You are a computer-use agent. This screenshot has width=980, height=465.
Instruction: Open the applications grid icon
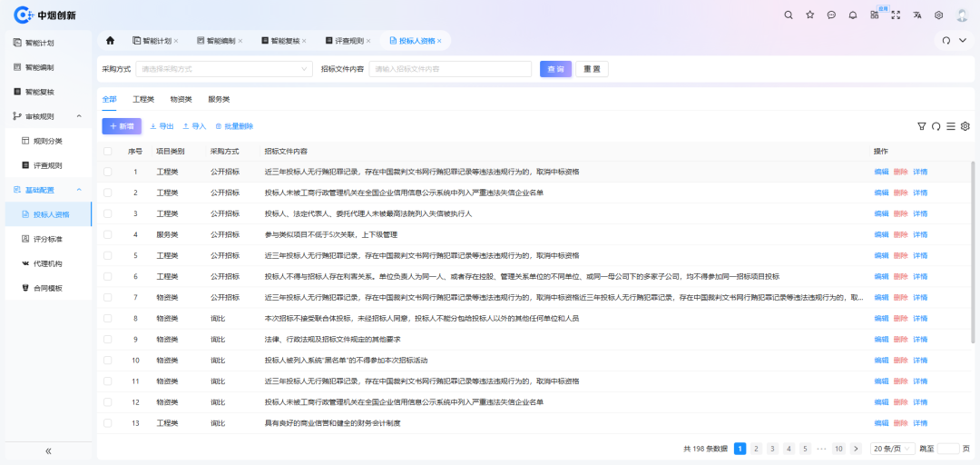click(x=875, y=15)
